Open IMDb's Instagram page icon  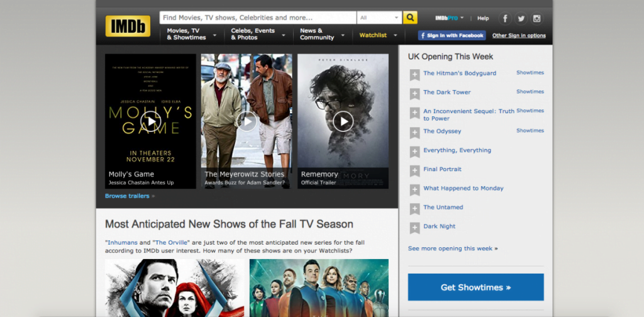point(537,19)
